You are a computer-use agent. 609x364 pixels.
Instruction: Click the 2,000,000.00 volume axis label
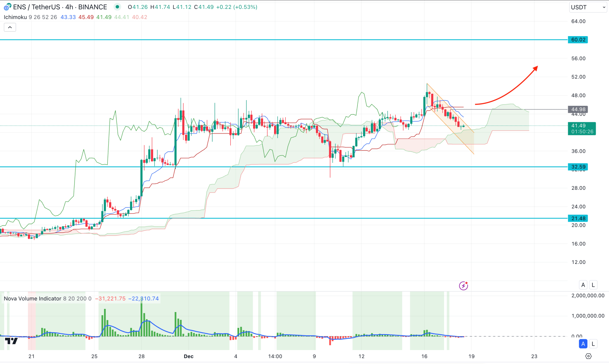tap(588, 295)
